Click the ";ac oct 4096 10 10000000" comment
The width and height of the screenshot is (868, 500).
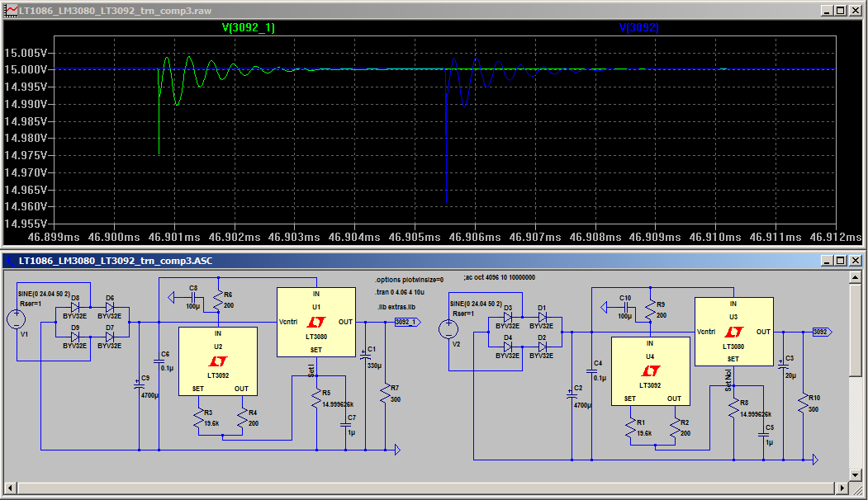tap(500, 278)
